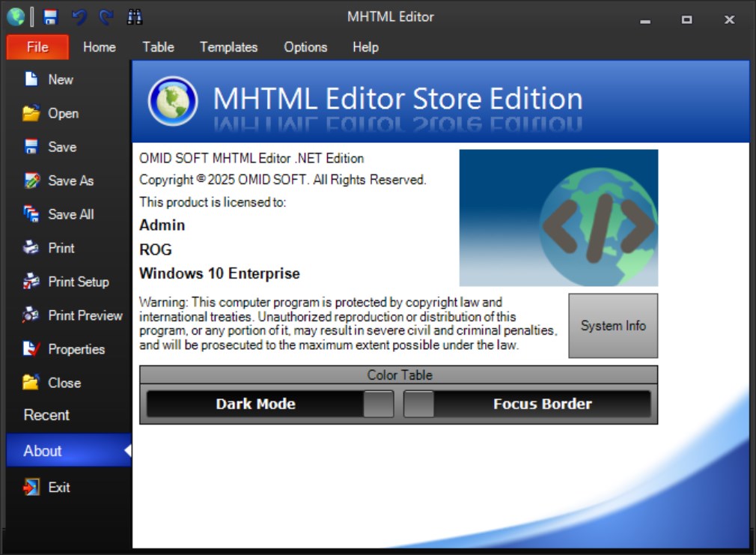Screen dimensions: 756x555
Task: Click the OMID SOFT MHTML Editor .NET Edition line
Action: (252, 158)
